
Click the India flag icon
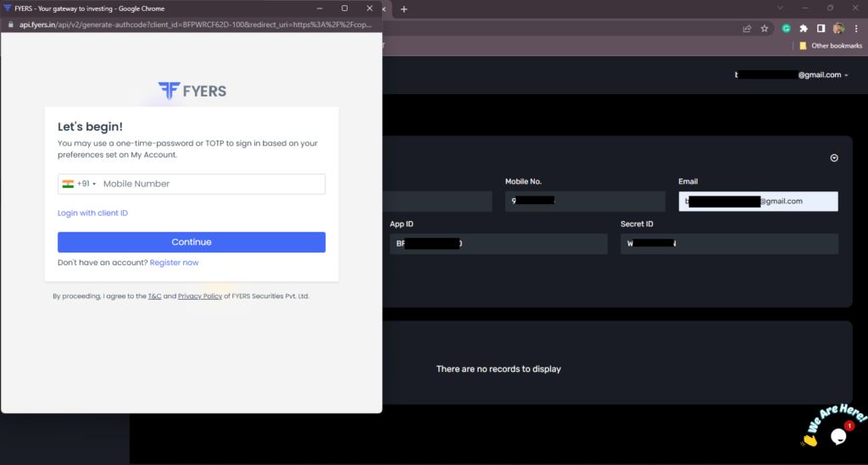[68, 184]
